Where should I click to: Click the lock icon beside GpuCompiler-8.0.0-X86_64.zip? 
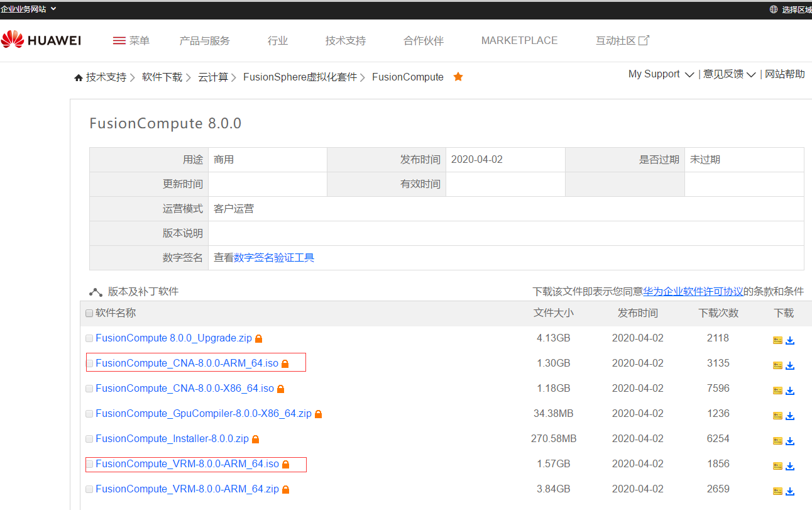pos(318,414)
